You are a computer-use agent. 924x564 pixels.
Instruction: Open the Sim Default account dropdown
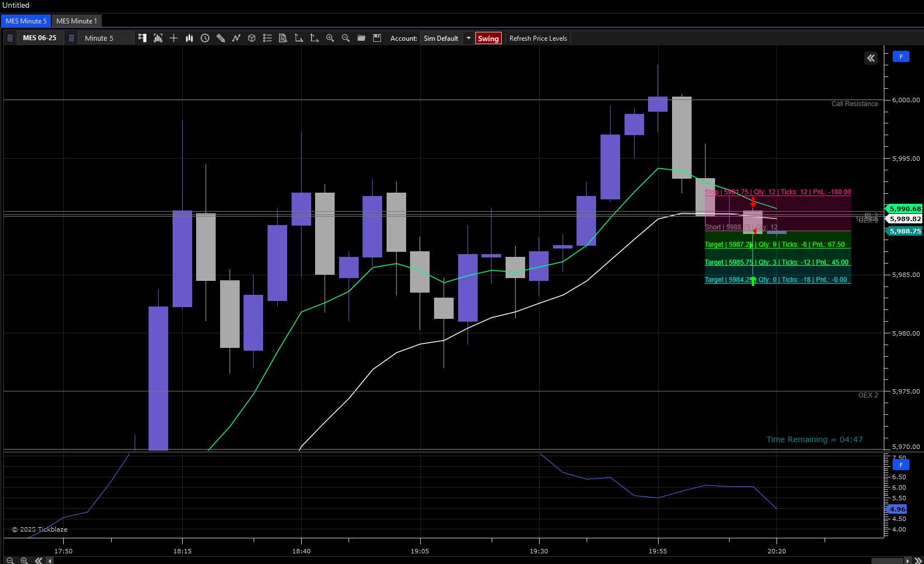[441, 38]
